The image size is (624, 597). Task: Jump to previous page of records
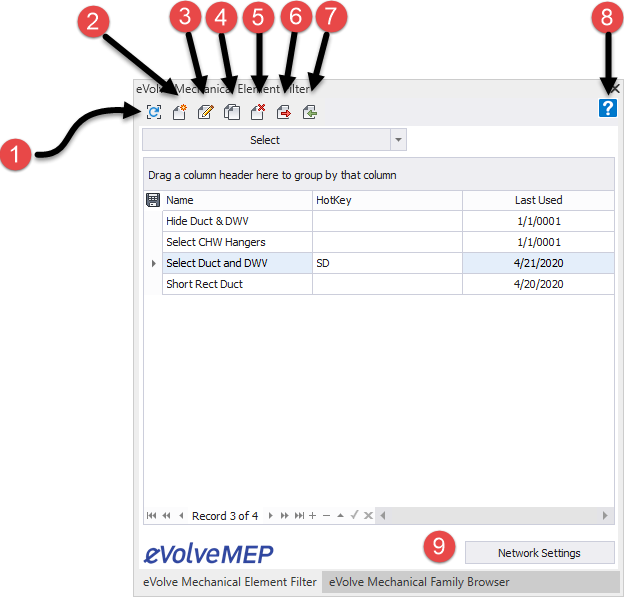pyautogui.click(x=166, y=516)
